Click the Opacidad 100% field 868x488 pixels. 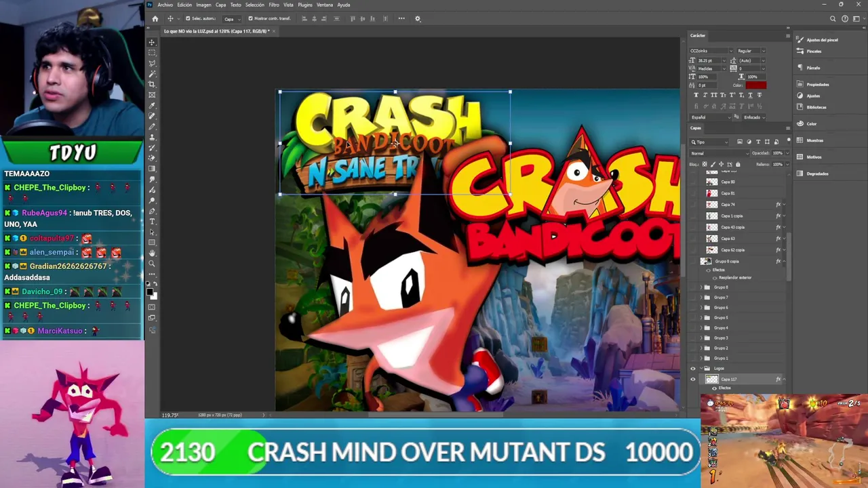pyautogui.click(x=778, y=153)
